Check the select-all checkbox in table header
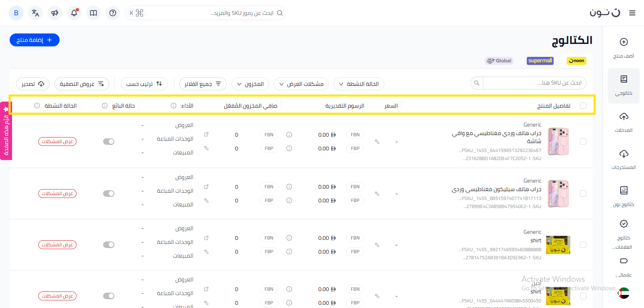 point(583,106)
